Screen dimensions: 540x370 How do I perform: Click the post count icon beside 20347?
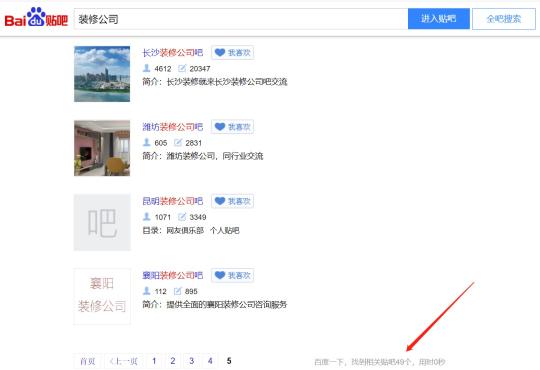(x=182, y=68)
